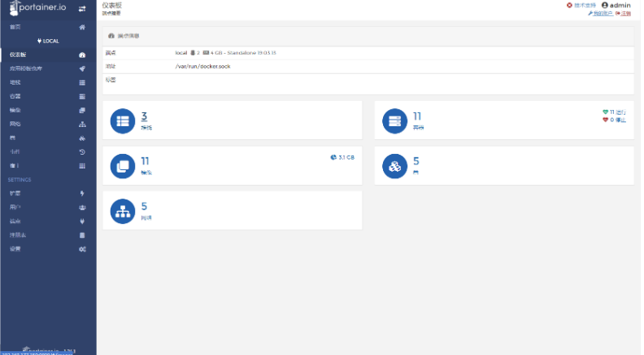Open the Containers tile showing 11 running
The height and width of the screenshot is (355, 644).
[x=504, y=121]
